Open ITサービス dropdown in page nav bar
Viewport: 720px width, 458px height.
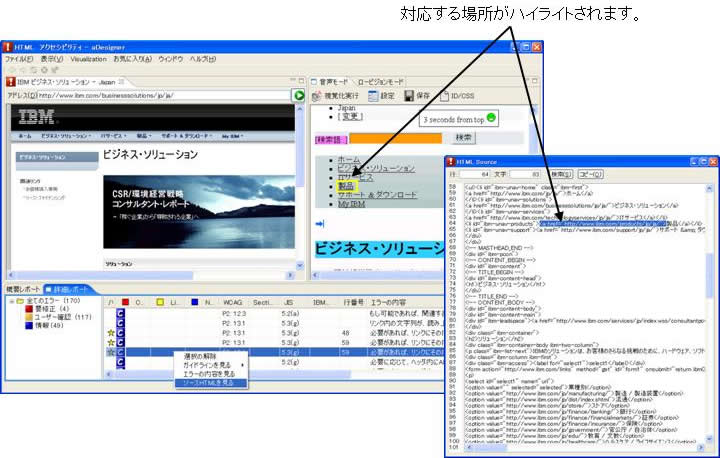point(115,136)
